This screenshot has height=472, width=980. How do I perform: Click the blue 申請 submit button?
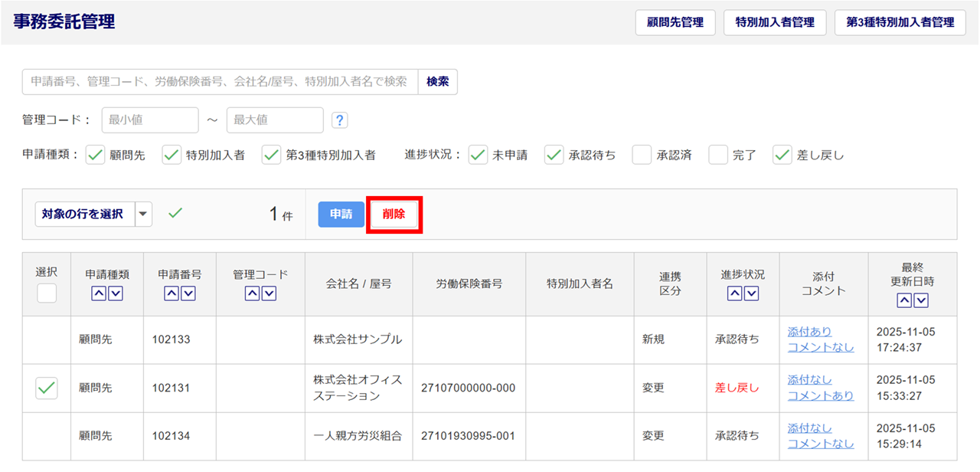click(341, 215)
